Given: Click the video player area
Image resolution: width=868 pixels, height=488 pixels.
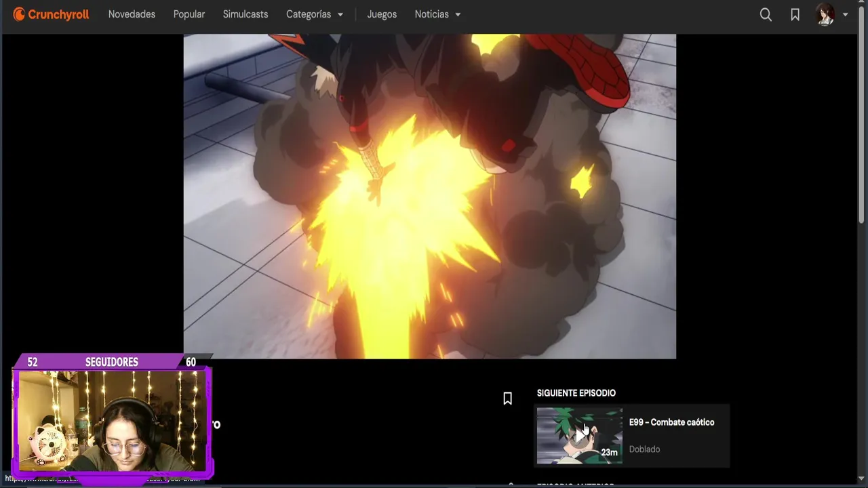Looking at the screenshot, I should pyautogui.click(x=429, y=196).
